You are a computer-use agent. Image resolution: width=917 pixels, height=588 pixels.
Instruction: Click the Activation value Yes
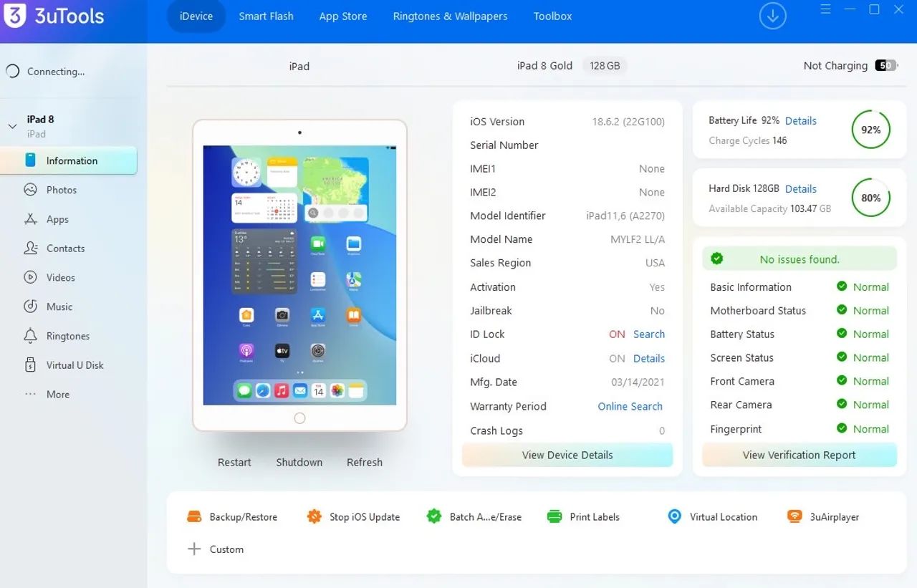pos(657,287)
